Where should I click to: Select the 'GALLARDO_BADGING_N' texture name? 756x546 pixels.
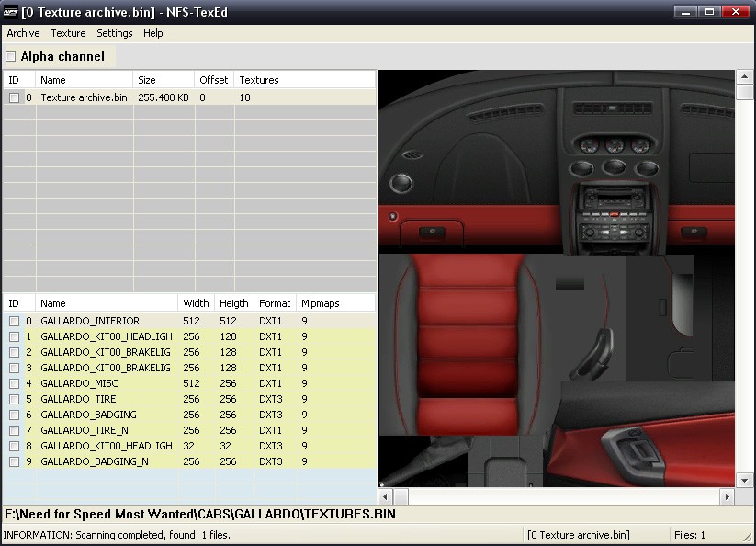click(x=95, y=461)
